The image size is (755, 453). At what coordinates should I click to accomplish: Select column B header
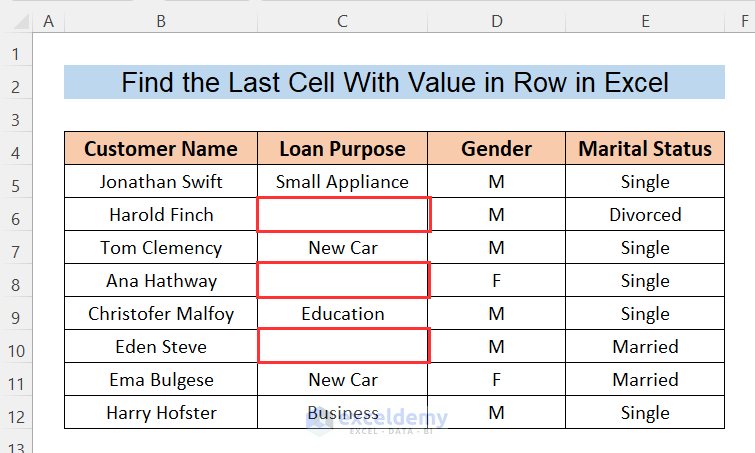pyautogui.click(x=161, y=20)
